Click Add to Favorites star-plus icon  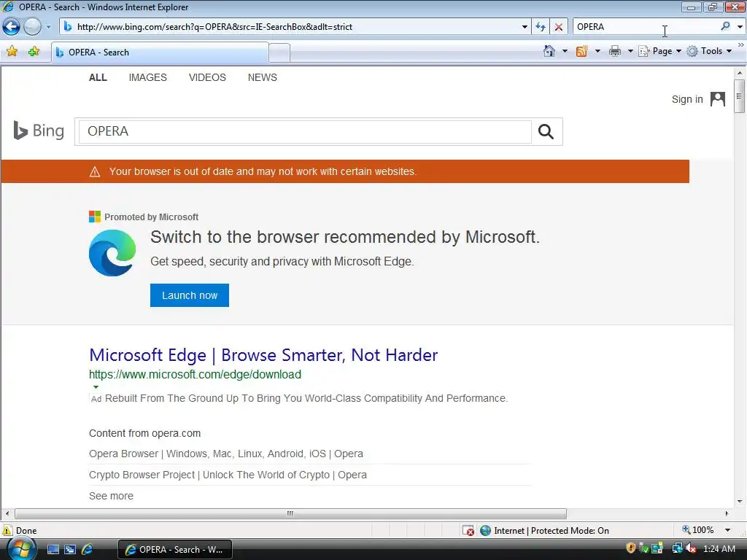pyautogui.click(x=34, y=52)
